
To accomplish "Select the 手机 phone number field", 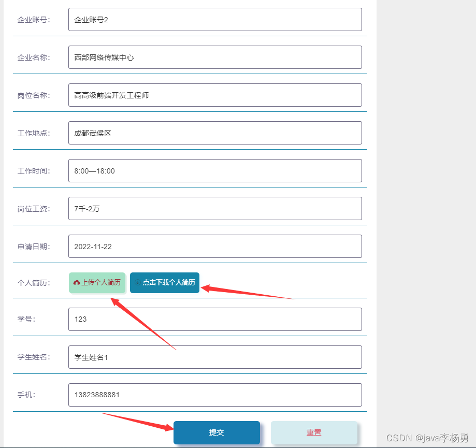I will 215,395.
